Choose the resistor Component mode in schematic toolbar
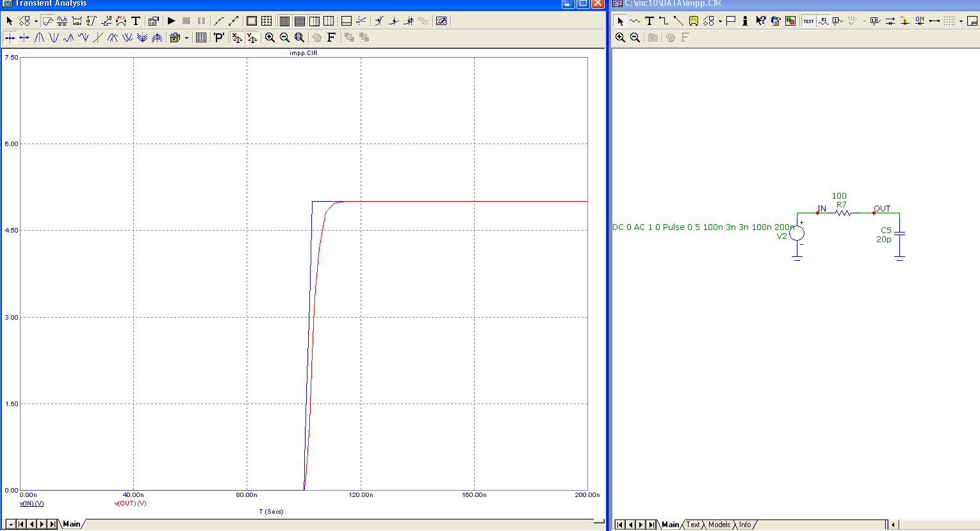 [635, 21]
